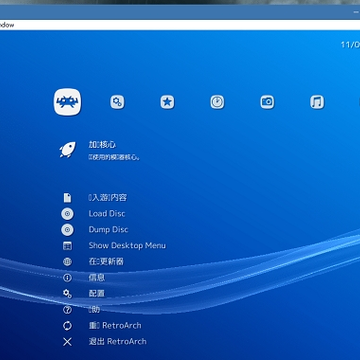This screenshot has width=360, height=360.
Task: Select 退出 RetroArch to quit
Action: click(118, 342)
